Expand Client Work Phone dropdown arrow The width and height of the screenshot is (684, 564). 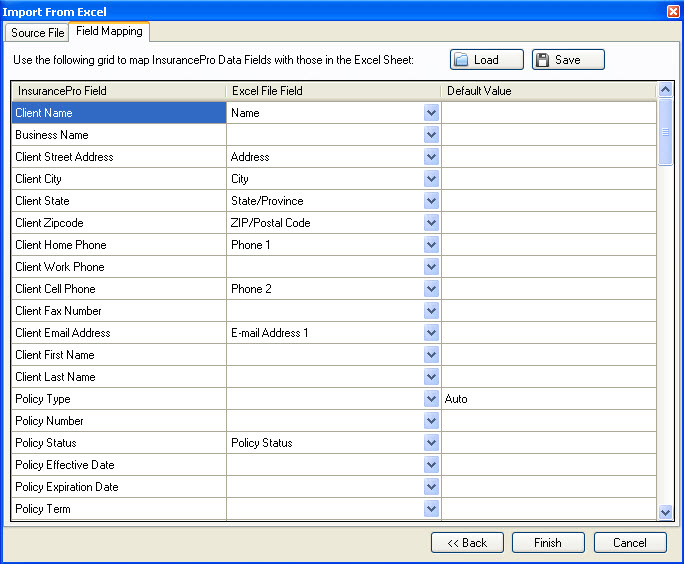pyautogui.click(x=431, y=267)
